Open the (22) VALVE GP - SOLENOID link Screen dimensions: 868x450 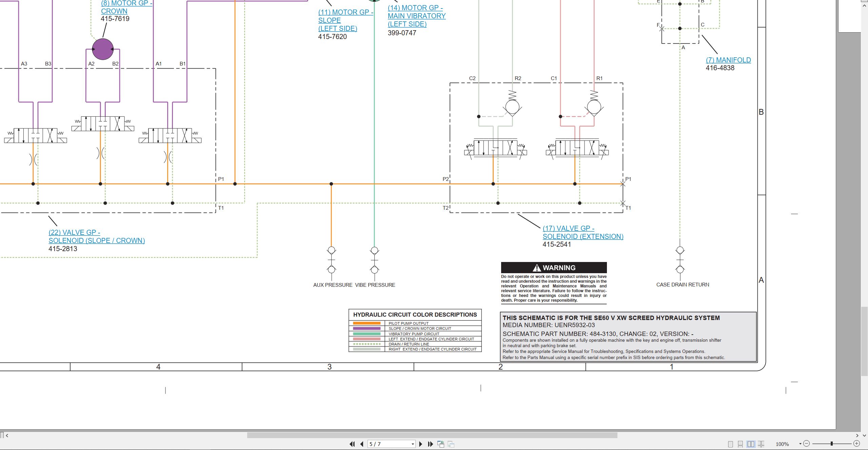point(97,237)
